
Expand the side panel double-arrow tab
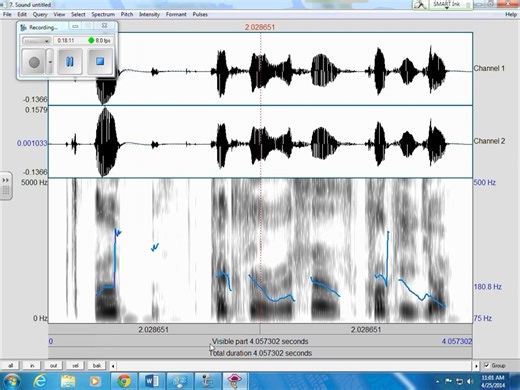click(x=6, y=180)
